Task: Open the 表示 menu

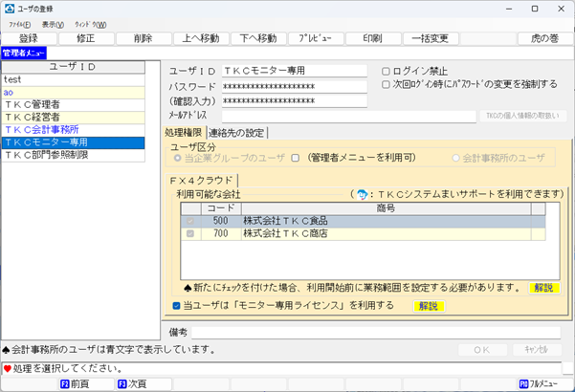Action: click(x=53, y=25)
